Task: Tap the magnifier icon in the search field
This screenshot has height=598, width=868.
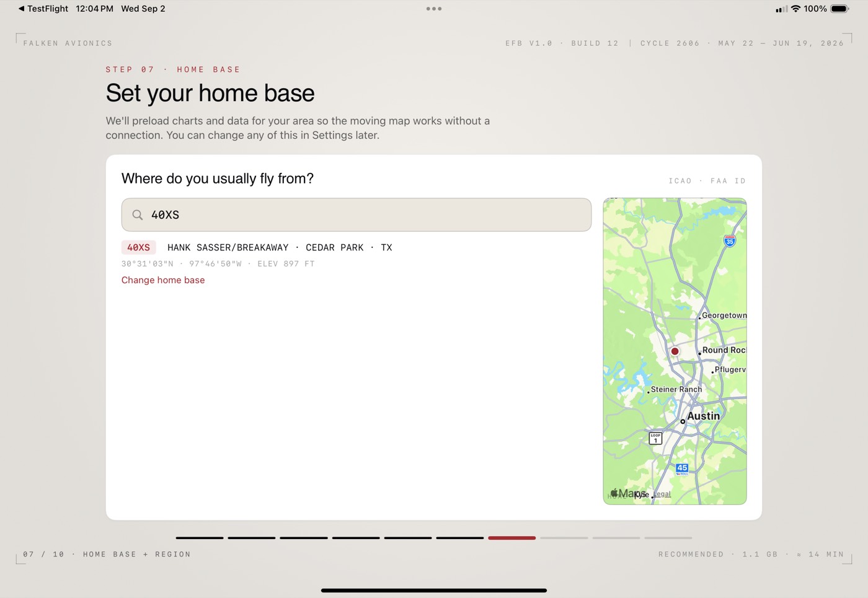Action: (138, 215)
